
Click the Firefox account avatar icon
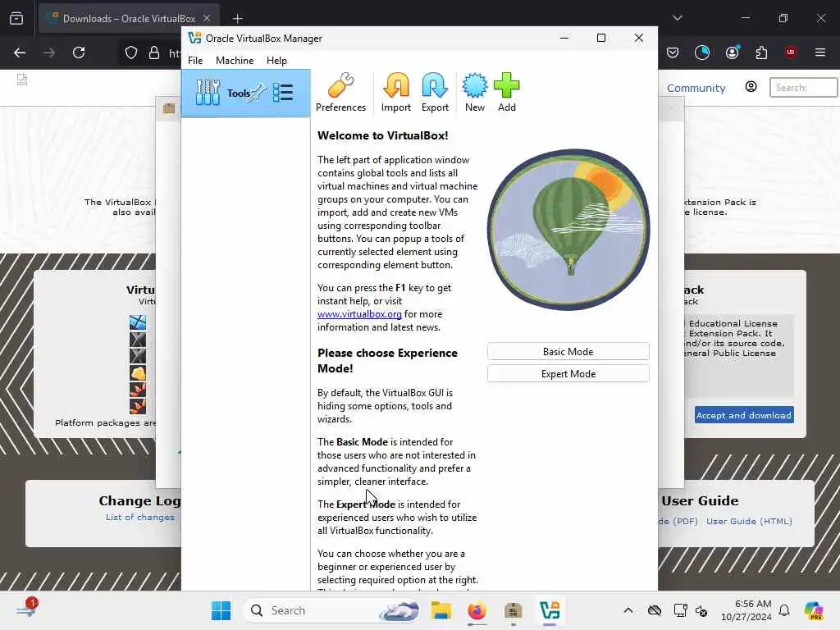tap(733, 52)
